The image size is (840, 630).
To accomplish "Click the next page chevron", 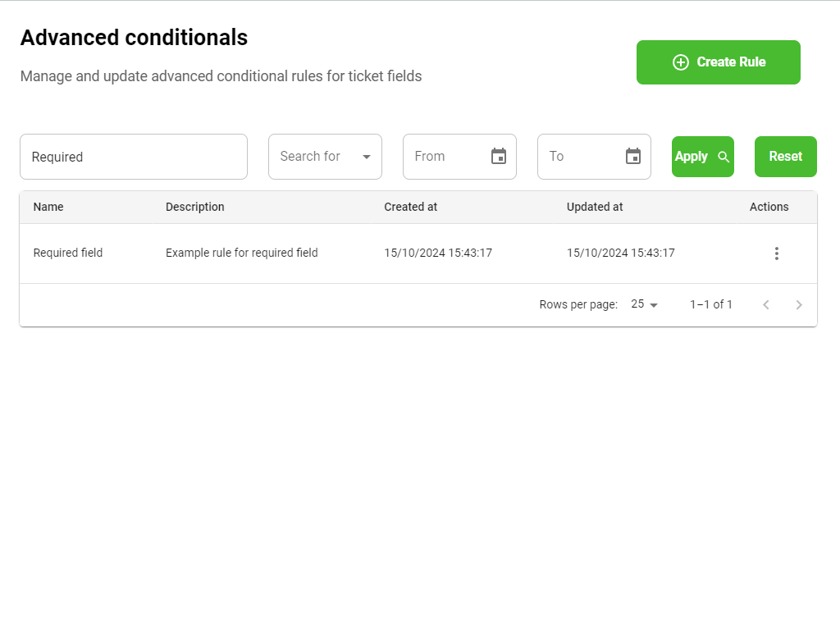I will pyautogui.click(x=798, y=304).
